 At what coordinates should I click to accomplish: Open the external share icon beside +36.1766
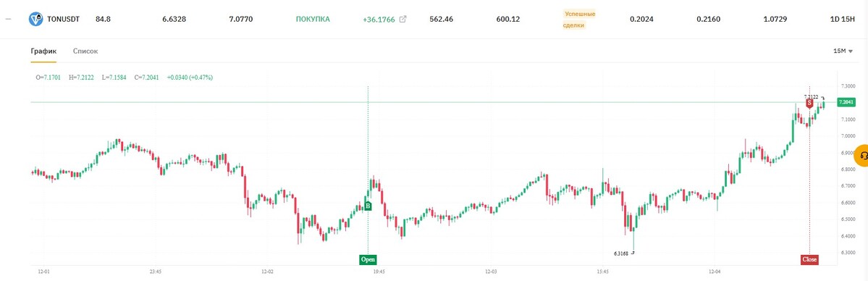tap(403, 20)
